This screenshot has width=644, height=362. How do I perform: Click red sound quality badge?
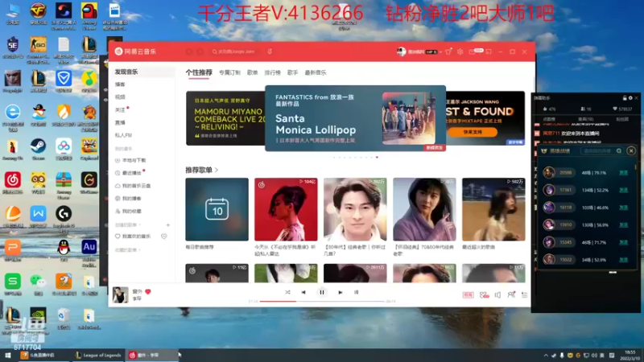click(468, 294)
